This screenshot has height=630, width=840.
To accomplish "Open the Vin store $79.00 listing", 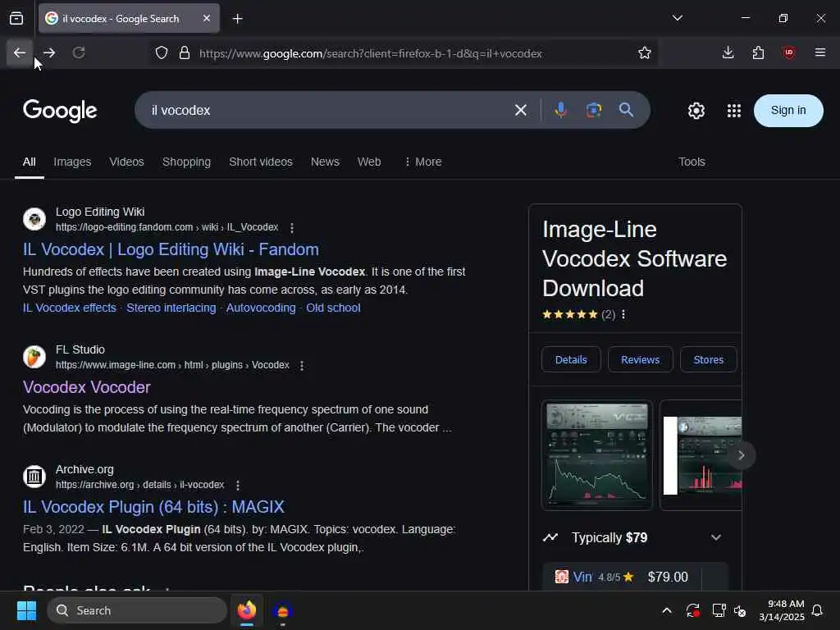I will coord(636,577).
